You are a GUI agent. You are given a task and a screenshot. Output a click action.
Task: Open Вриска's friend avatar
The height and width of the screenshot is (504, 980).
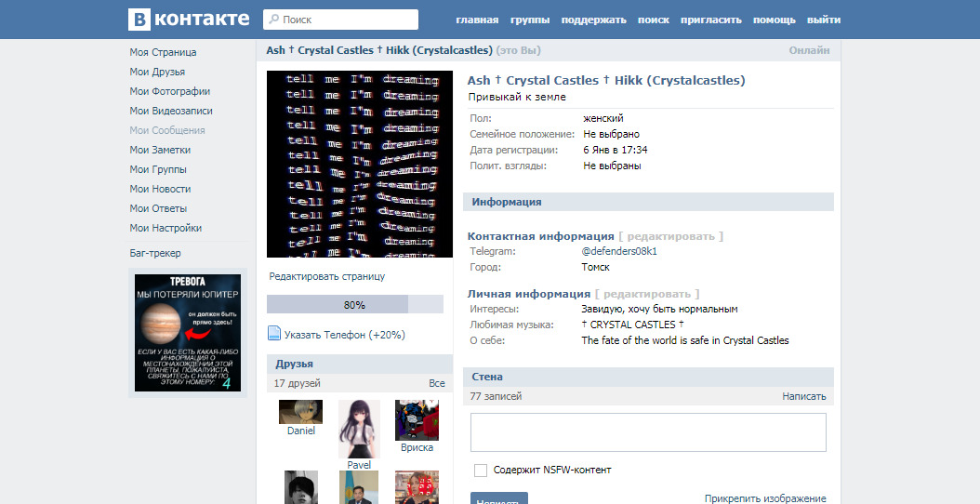point(417,420)
